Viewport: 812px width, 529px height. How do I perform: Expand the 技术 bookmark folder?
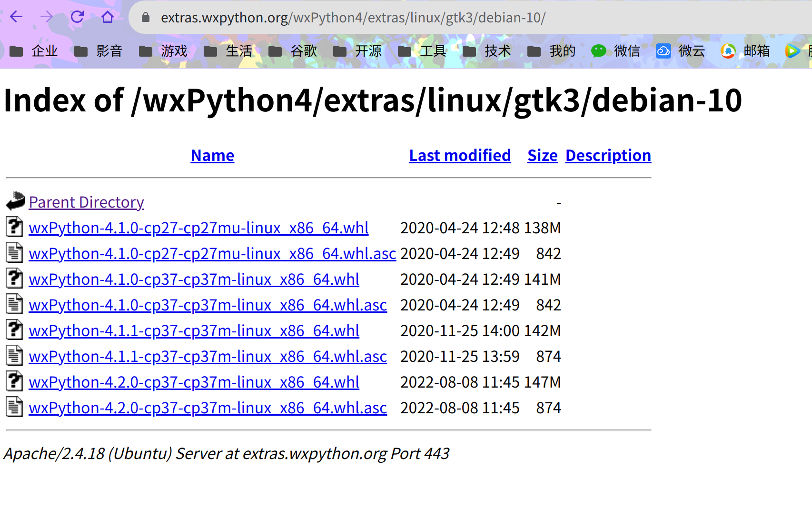pyautogui.click(x=486, y=50)
